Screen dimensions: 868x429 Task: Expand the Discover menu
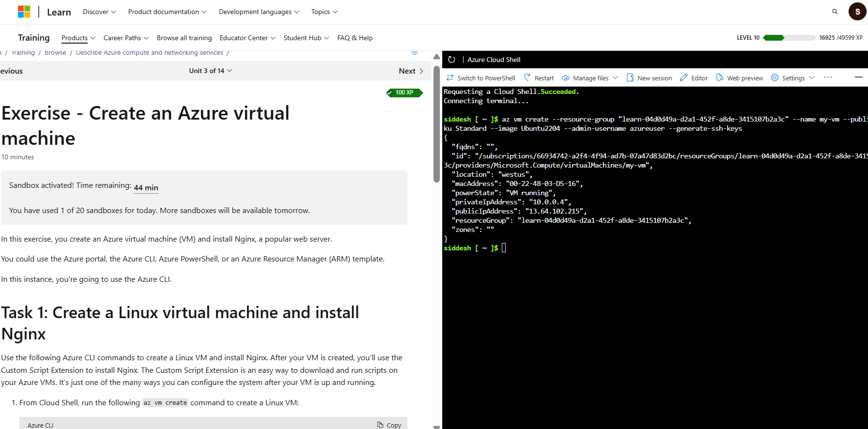pyautogui.click(x=99, y=12)
